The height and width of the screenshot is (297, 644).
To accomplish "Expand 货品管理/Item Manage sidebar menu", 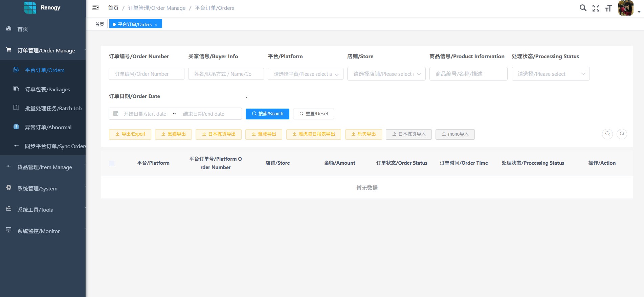I will click(x=45, y=167).
